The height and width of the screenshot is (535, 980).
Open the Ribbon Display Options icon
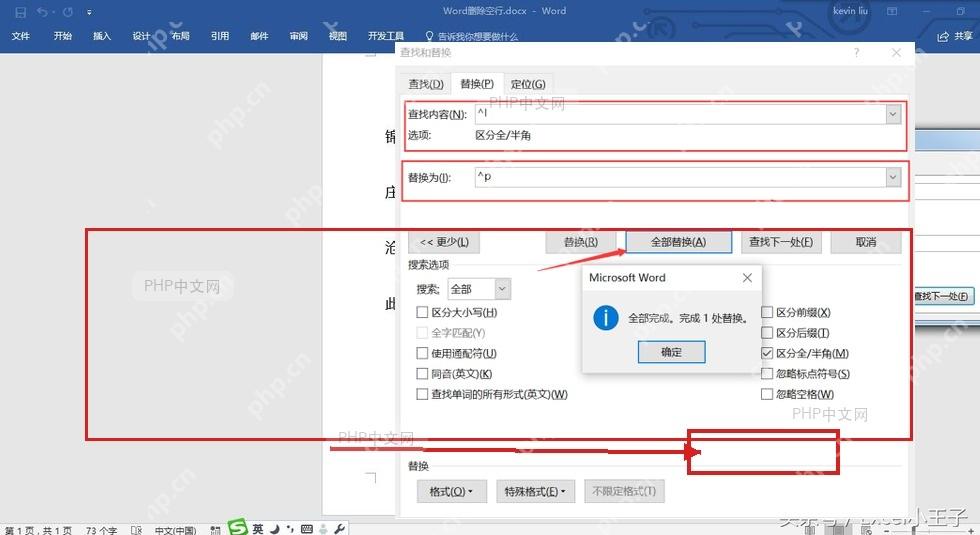tap(892, 11)
